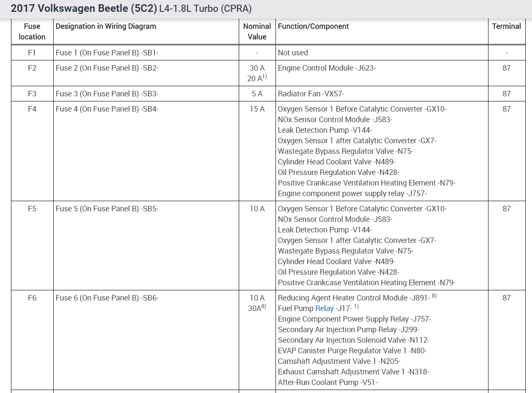The height and width of the screenshot is (393, 532).
Task: Select 'Cylinder Head Coolant Valve -N489-' in F5 row
Action: (x=336, y=262)
